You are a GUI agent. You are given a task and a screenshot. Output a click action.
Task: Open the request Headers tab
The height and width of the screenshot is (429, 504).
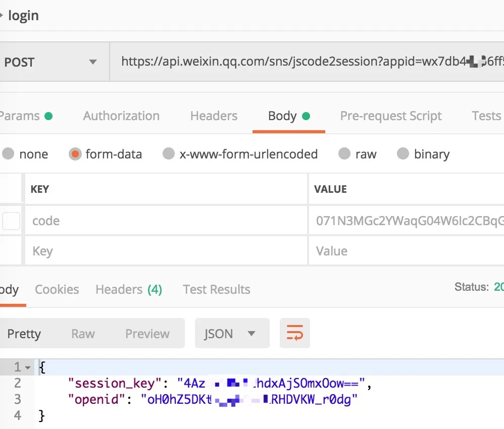[214, 116]
